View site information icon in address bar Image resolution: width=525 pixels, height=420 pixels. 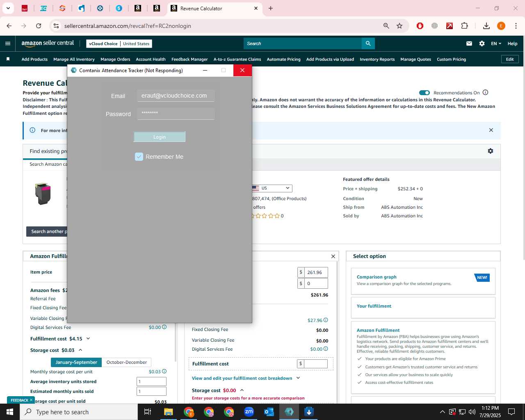(x=56, y=26)
